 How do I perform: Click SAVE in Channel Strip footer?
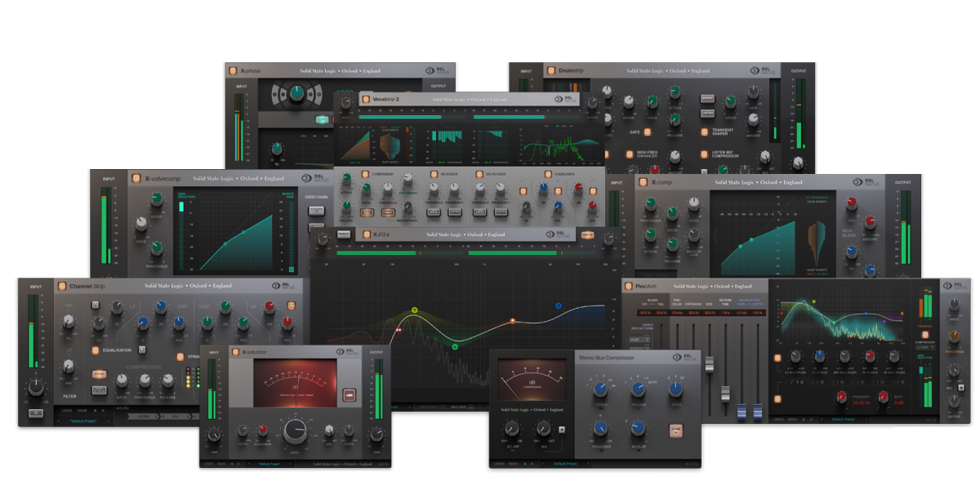(x=82, y=410)
